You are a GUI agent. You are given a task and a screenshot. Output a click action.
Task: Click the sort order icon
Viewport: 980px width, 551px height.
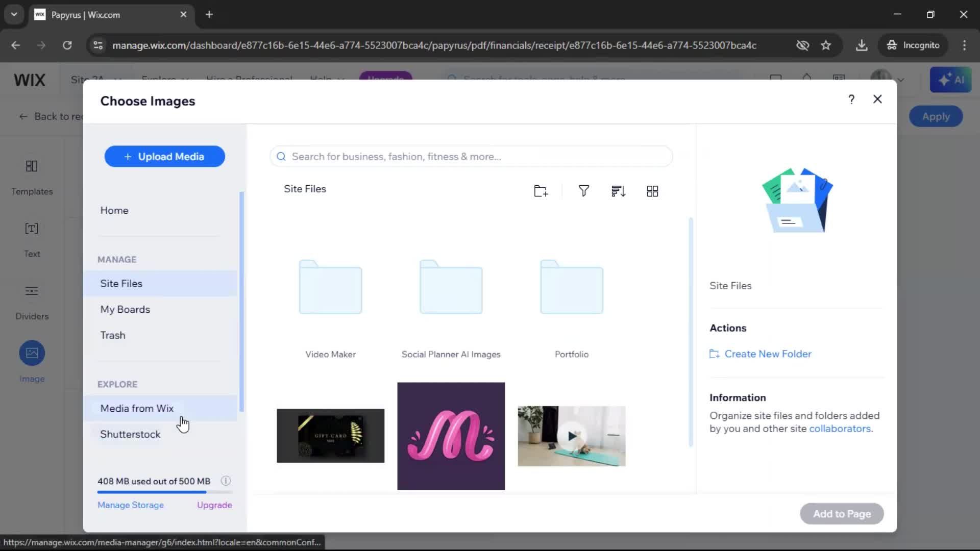click(x=618, y=191)
